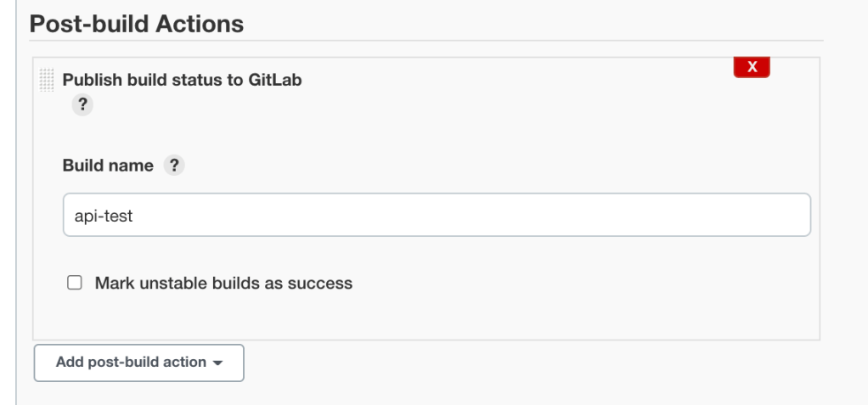The height and width of the screenshot is (405, 868).
Task: Click the word 'GitLab' in the step title
Action: (278, 80)
